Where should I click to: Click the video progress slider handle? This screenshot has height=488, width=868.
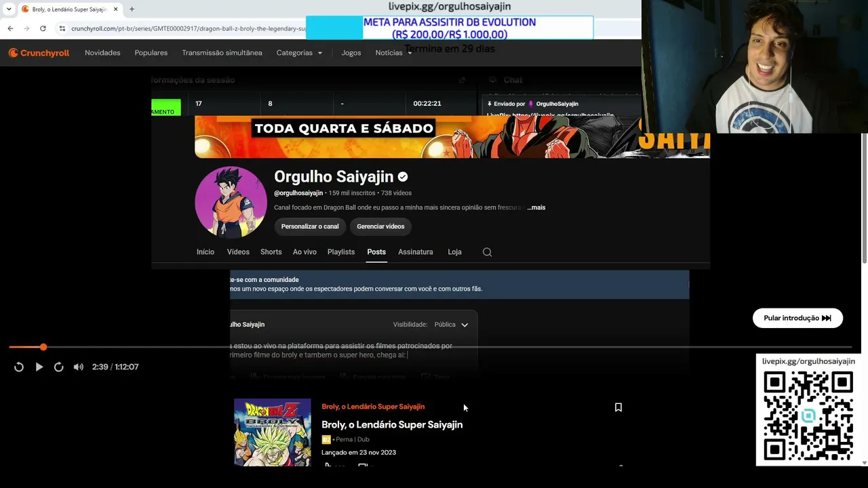(43, 347)
